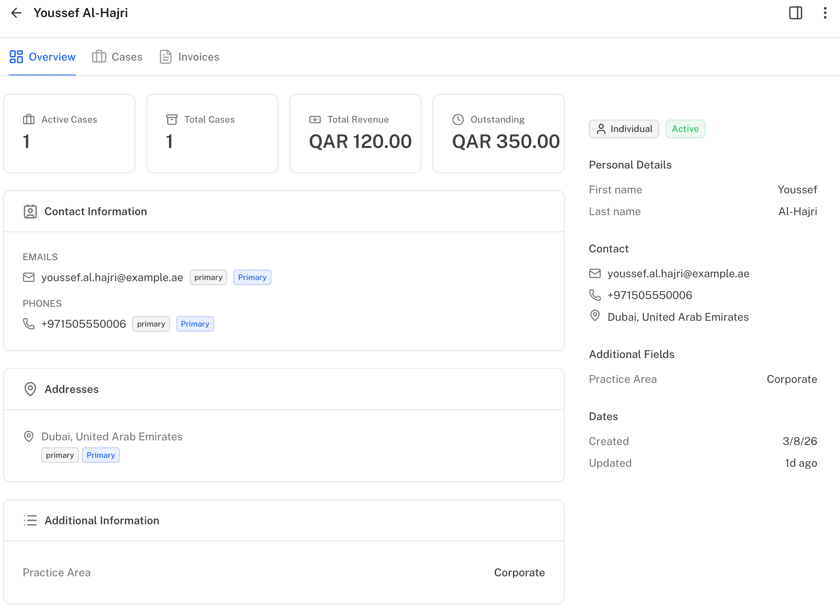The image size is (840, 612).
Task: Click pin icon beside Addresses heading
Action: (x=31, y=389)
